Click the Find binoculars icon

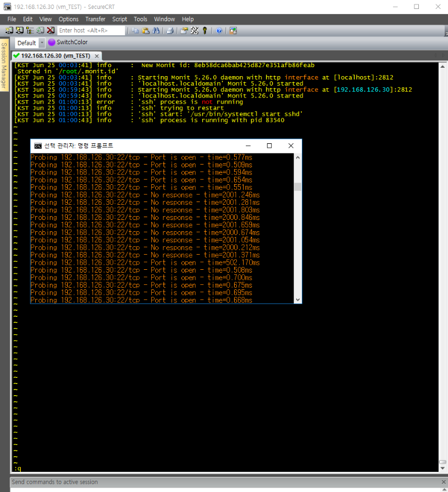tap(155, 30)
